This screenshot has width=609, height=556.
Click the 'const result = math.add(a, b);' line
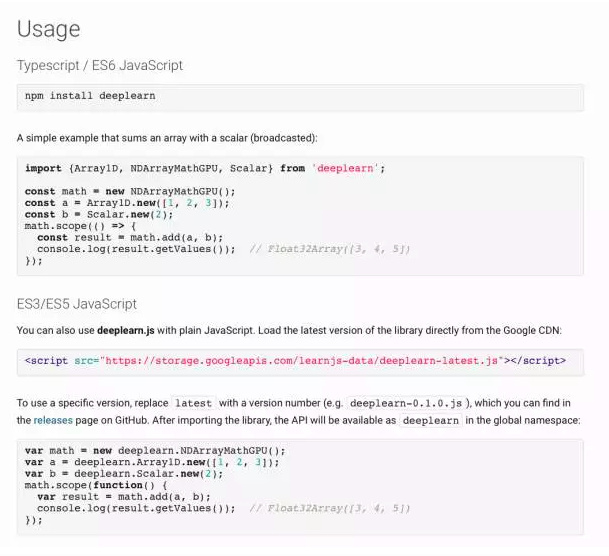[130, 238]
